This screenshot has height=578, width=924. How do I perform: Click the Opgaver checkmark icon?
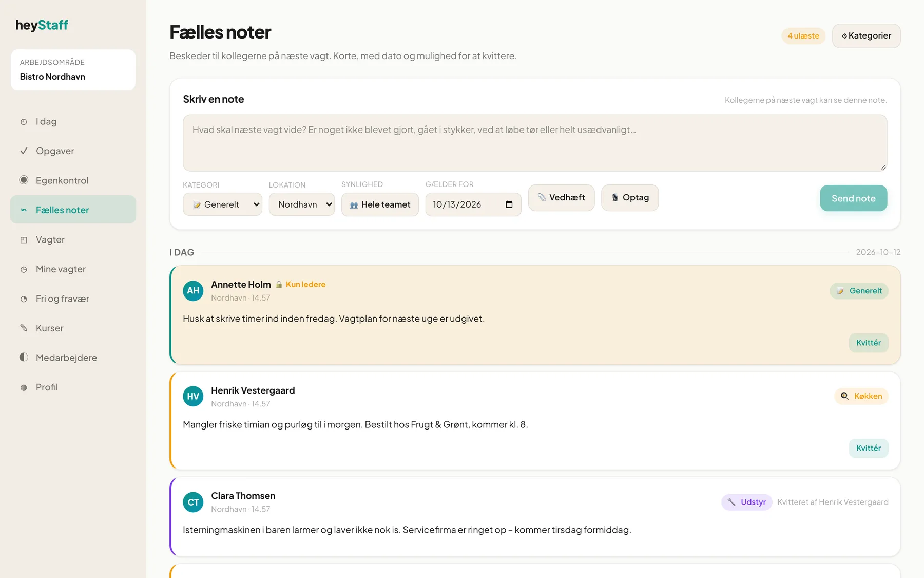tap(24, 151)
